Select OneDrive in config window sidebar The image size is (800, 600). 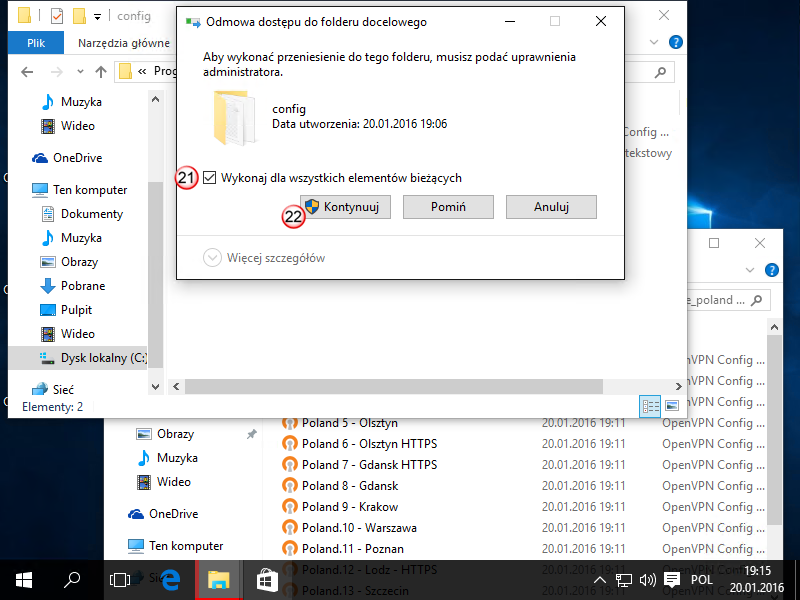click(67, 158)
